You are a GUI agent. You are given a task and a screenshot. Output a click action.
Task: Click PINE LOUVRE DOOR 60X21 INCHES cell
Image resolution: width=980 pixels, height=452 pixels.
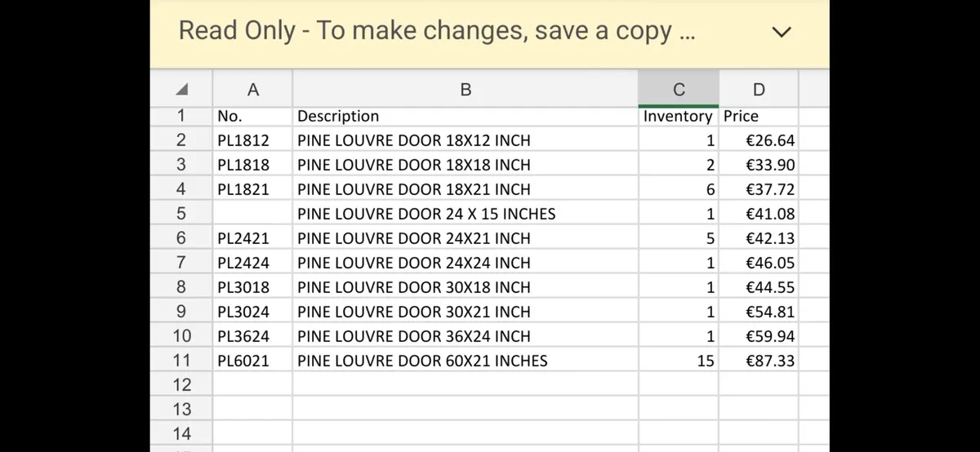(465, 361)
